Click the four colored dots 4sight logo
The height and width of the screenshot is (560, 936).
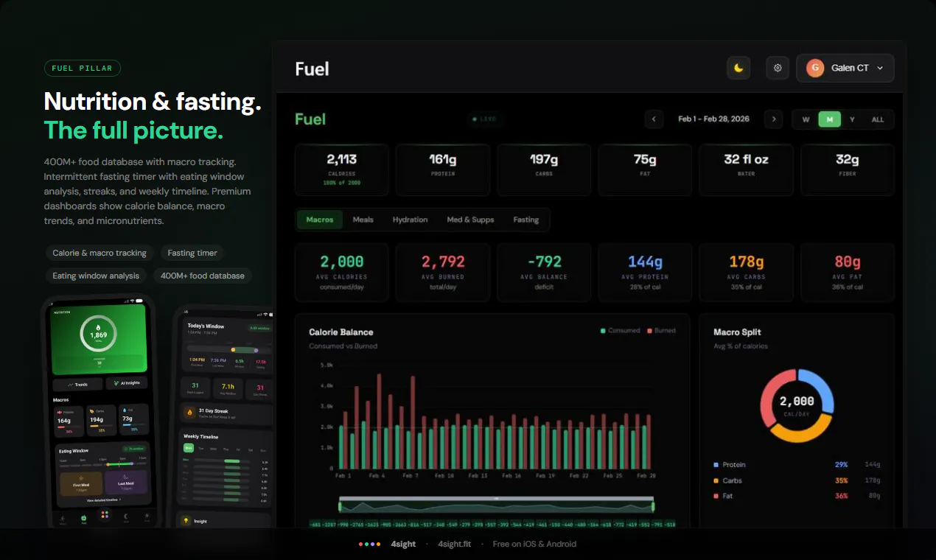[369, 544]
